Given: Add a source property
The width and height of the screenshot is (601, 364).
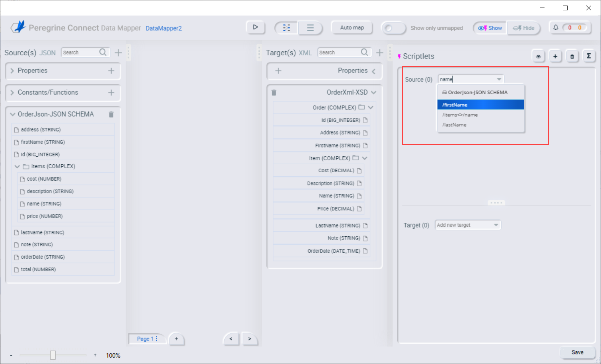Looking at the screenshot, I should coord(111,70).
